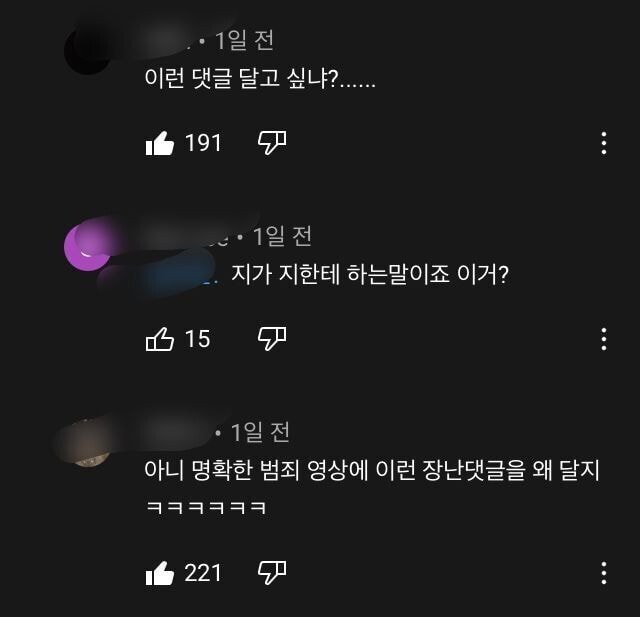Click the first comment's '1일 전' timestamp
The width and height of the screenshot is (640, 617).
pyautogui.click(x=244, y=41)
